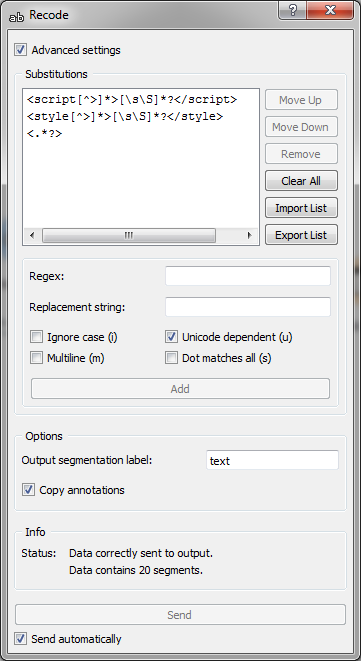Viewport: 361px width, 661px height.
Task: Uncheck the Copy annotations option
Action: point(29,490)
